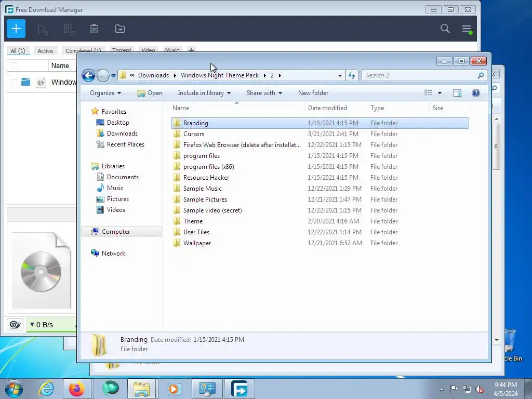
Task: Launch Internet Explorer from taskbar
Action: 46,389
